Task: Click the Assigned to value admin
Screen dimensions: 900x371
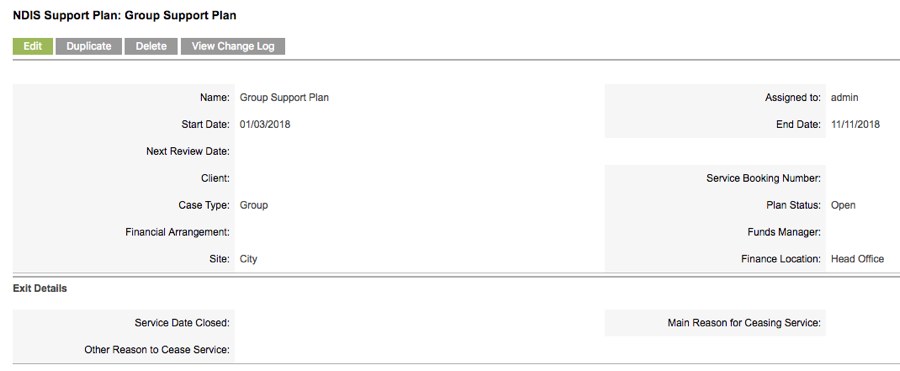Action: tap(844, 98)
